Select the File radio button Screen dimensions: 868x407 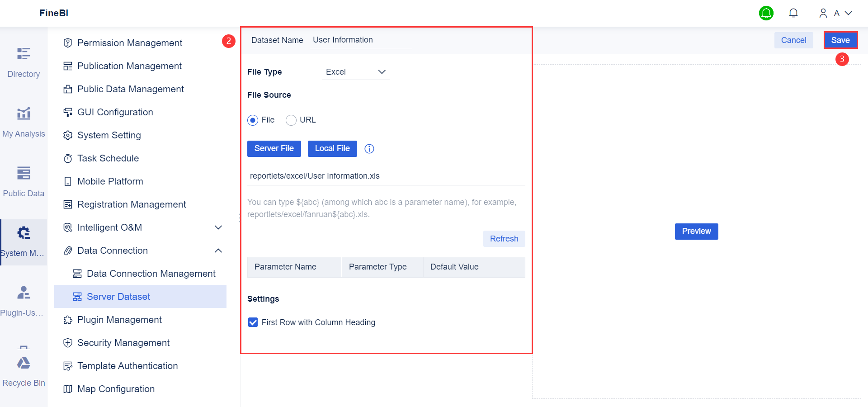tap(253, 120)
